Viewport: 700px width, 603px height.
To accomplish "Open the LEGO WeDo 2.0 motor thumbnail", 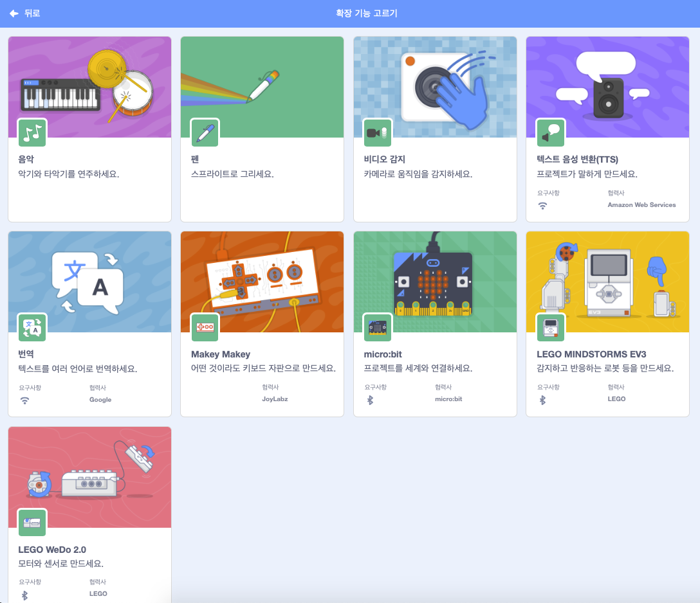I will point(89,477).
